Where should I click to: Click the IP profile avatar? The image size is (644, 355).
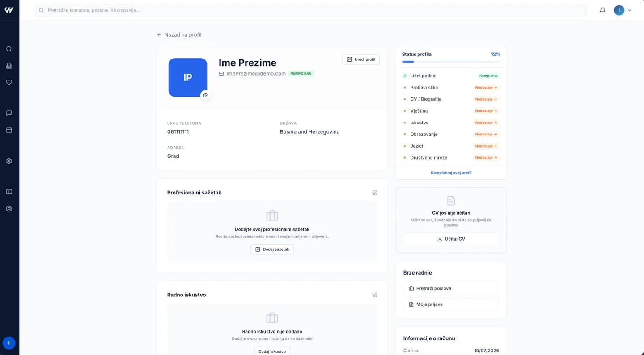tap(188, 77)
